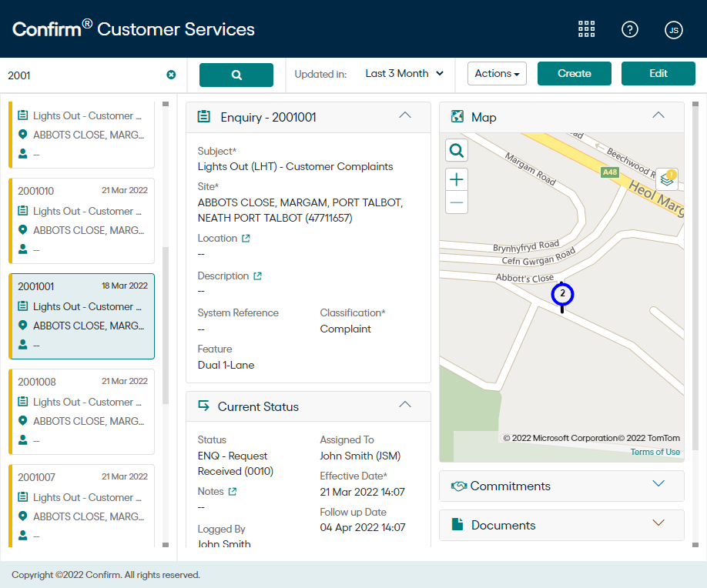Open the Actions dropdown menu
The width and height of the screenshot is (707, 588).
tap(497, 73)
